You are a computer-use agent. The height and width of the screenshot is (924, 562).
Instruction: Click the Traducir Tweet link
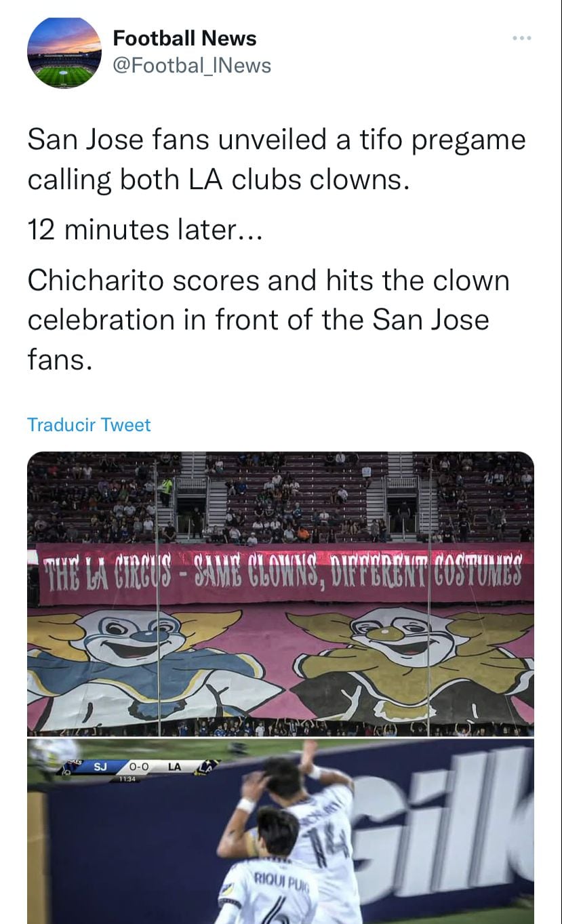click(89, 425)
